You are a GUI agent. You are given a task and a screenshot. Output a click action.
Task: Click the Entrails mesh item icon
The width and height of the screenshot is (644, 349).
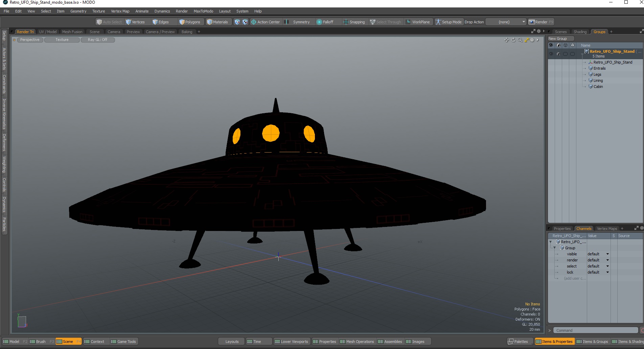click(591, 68)
